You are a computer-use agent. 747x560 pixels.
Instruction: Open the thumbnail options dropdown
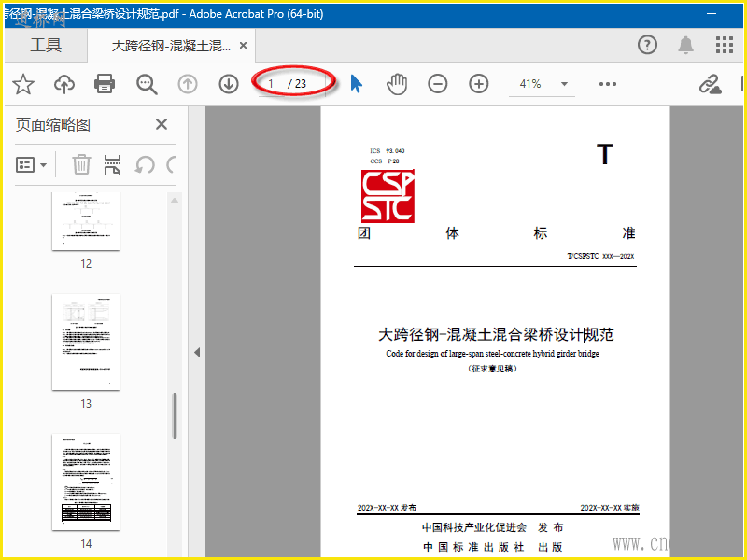[32, 165]
